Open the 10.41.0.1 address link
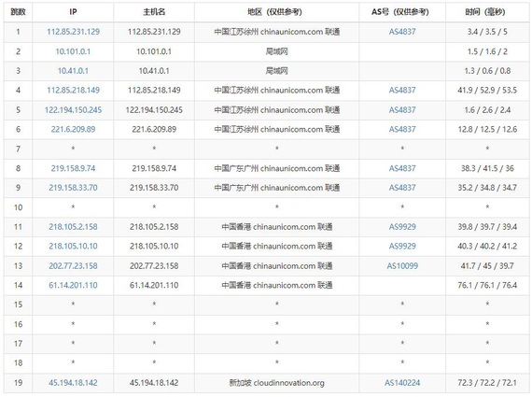 73,71
